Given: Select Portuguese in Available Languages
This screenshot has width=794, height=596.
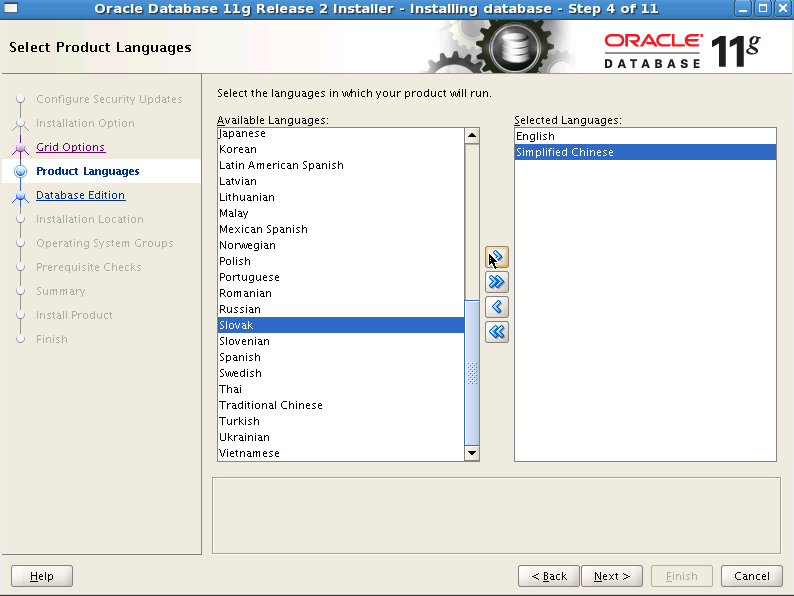Looking at the screenshot, I should [341, 277].
